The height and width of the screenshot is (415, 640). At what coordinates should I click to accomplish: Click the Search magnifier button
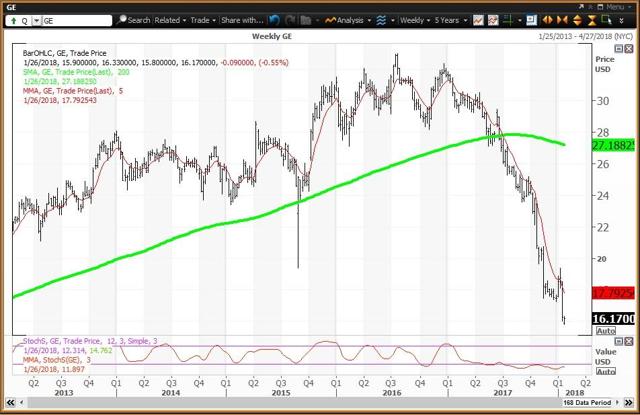click(x=133, y=20)
